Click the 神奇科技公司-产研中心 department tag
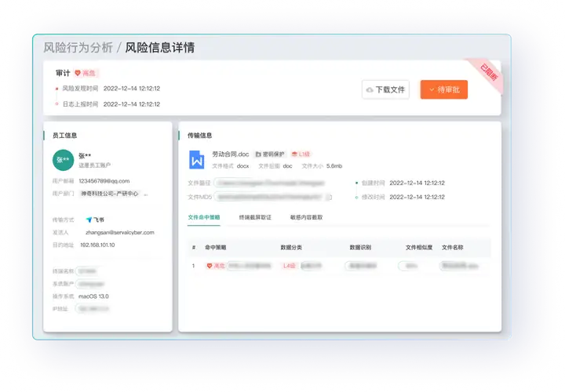The image size is (565, 392). click(x=110, y=194)
